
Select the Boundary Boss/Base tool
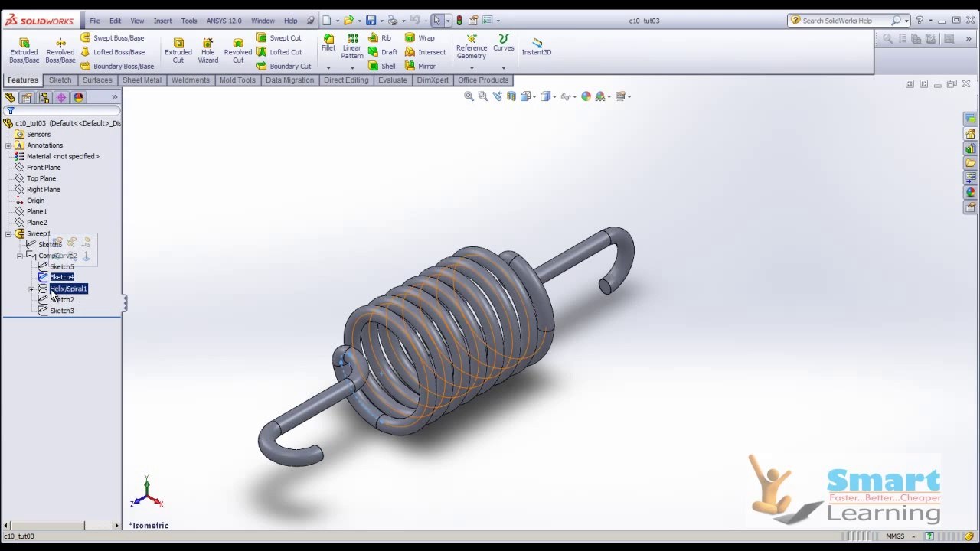116,66
